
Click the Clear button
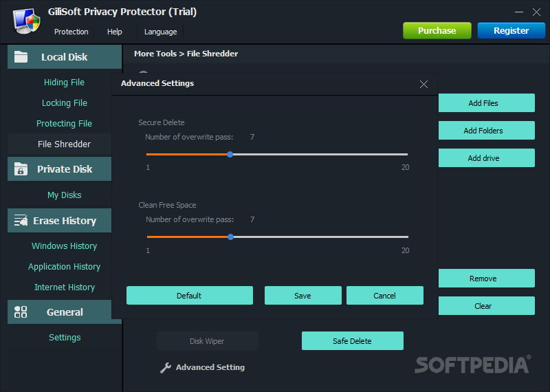click(487, 305)
